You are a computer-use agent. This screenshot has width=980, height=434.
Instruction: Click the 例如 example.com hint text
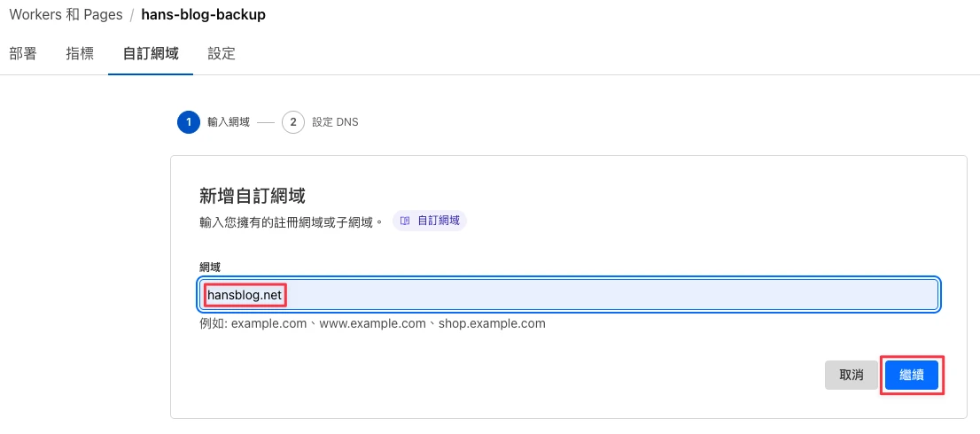[x=372, y=324]
